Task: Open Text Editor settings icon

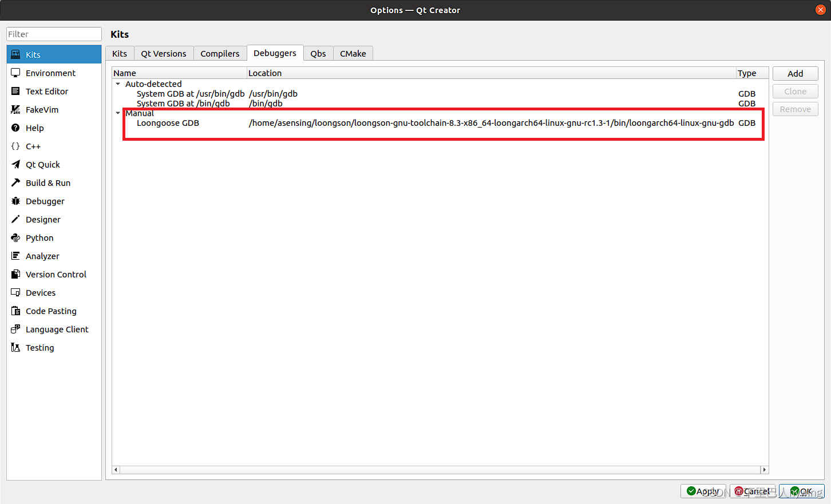Action: pos(15,91)
